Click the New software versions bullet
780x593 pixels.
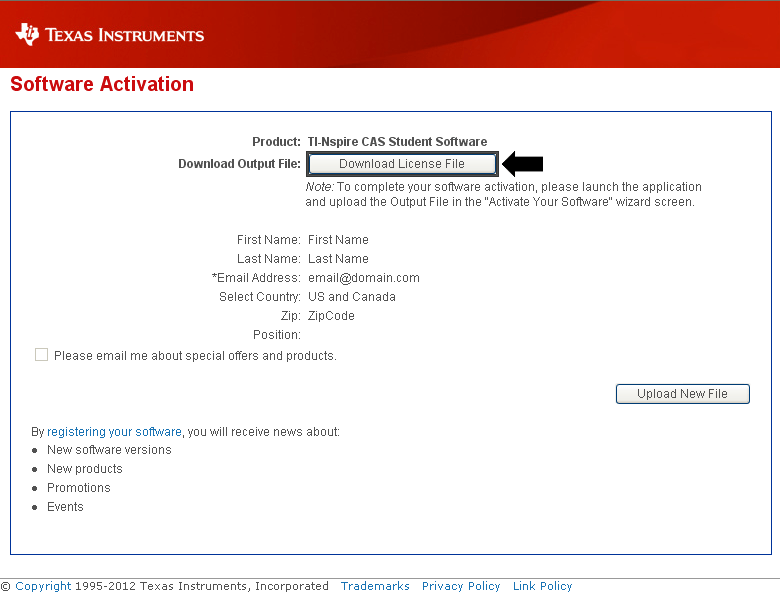point(109,450)
